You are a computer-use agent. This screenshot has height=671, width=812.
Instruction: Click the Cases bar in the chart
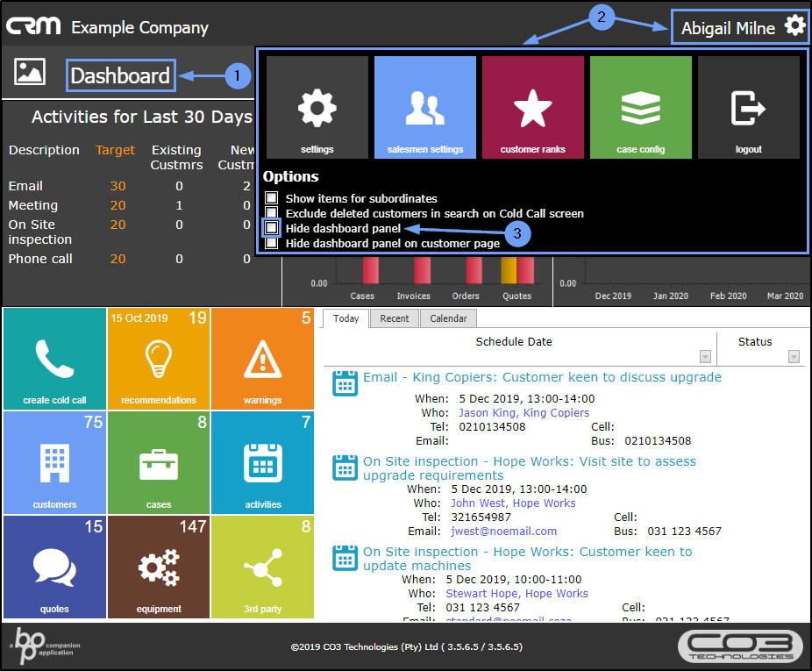click(x=370, y=270)
